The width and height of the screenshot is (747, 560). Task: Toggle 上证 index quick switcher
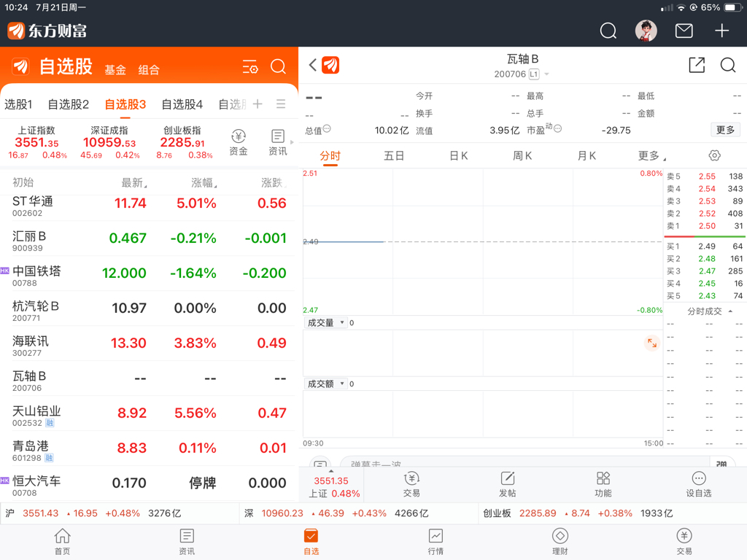click(331, 486)
